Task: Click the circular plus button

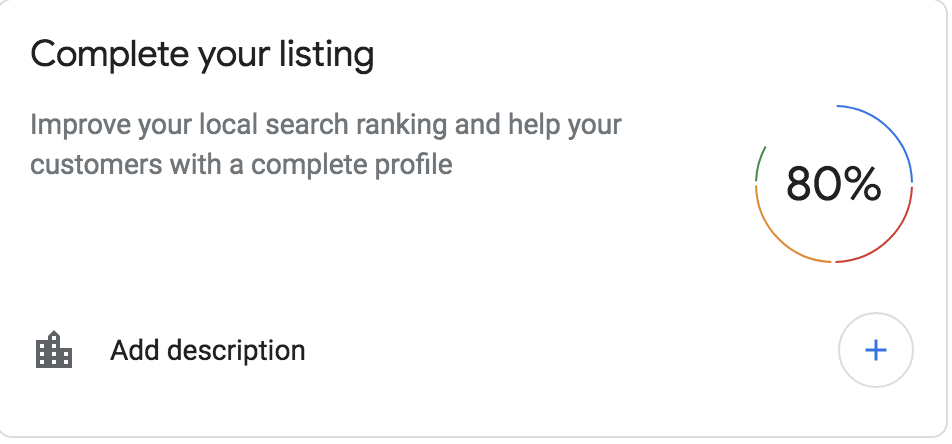Action: click(876, 350)
